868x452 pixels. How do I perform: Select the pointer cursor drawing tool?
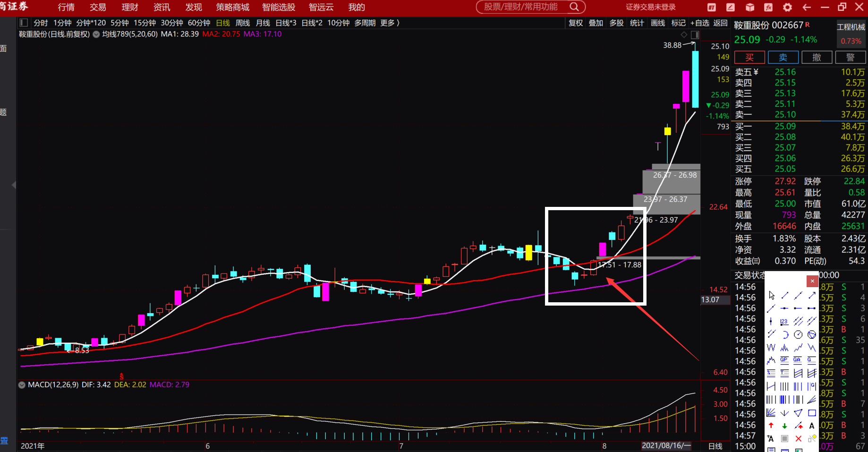click(771, 295)
